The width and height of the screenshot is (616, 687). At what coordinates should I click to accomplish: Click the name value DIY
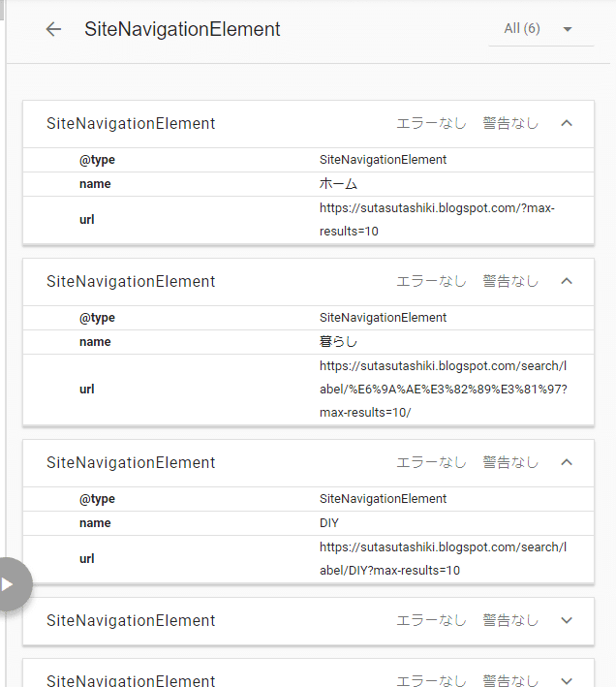click(x=328, y=522)
